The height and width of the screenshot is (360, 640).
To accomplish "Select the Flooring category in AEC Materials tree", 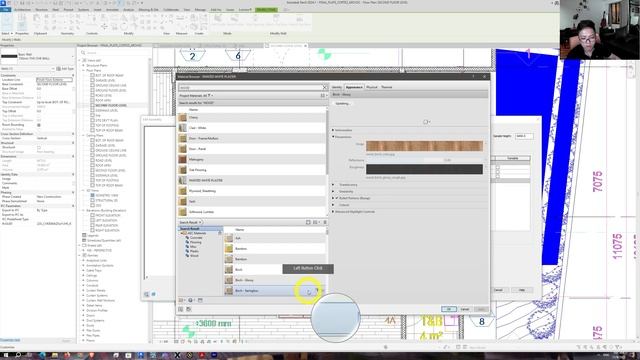I will [196, 242].
